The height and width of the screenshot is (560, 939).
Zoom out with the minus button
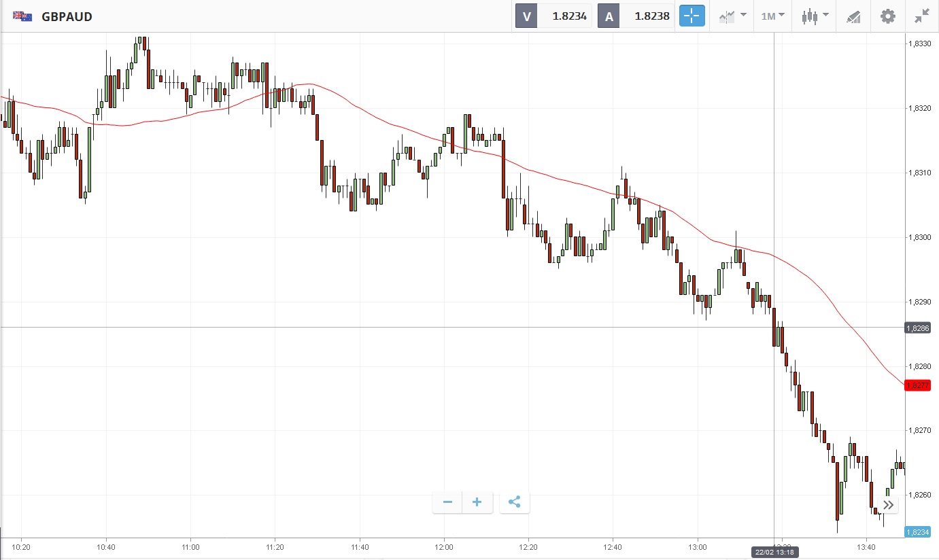click(447, 502)
